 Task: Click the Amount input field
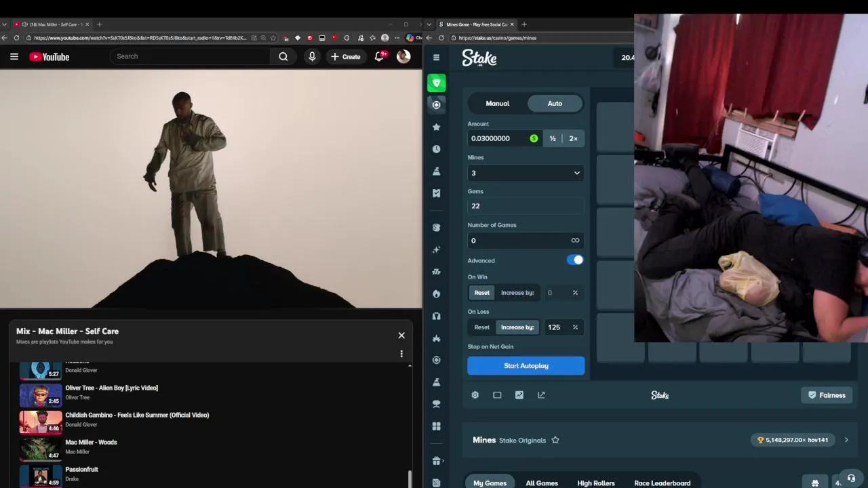504,138
